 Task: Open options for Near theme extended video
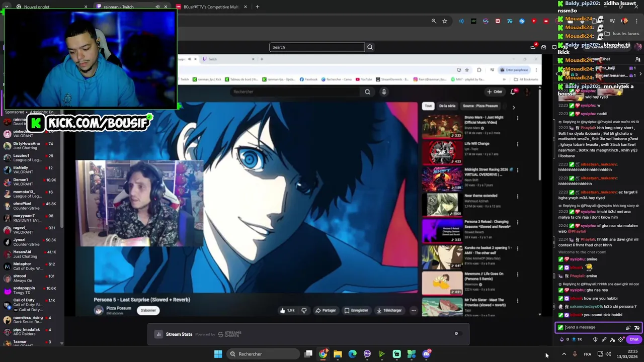(x=518, y=197)
